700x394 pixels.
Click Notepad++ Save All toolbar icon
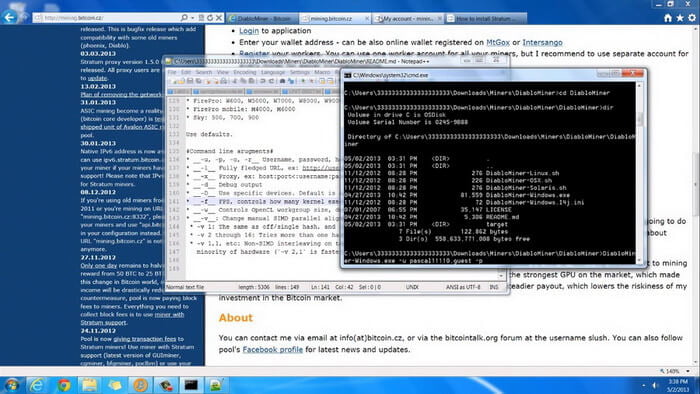(x=198, y=81)
